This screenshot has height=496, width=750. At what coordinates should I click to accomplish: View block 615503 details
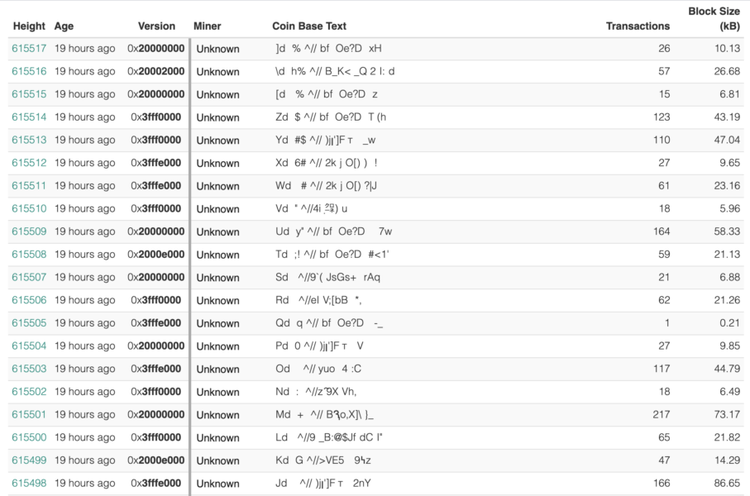coord(29,369)
